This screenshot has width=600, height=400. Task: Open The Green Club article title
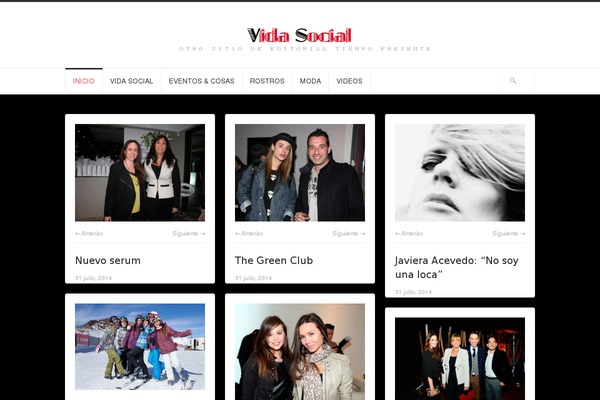(x=274, y=260)
